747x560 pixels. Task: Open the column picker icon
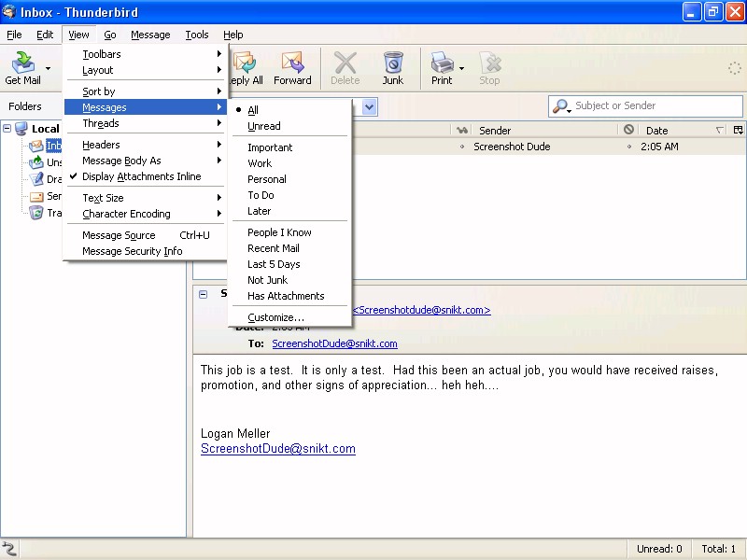click(738, 130)
